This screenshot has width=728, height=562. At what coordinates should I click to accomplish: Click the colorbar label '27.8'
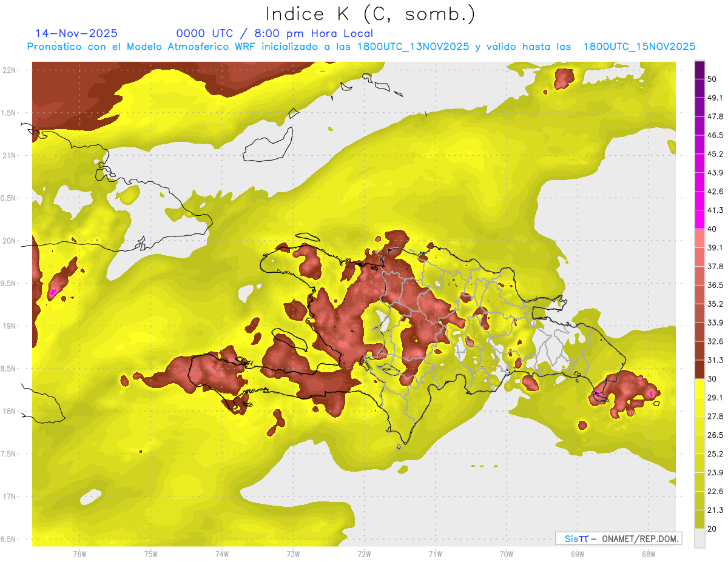pyautogui.click(x=715, y=416)
